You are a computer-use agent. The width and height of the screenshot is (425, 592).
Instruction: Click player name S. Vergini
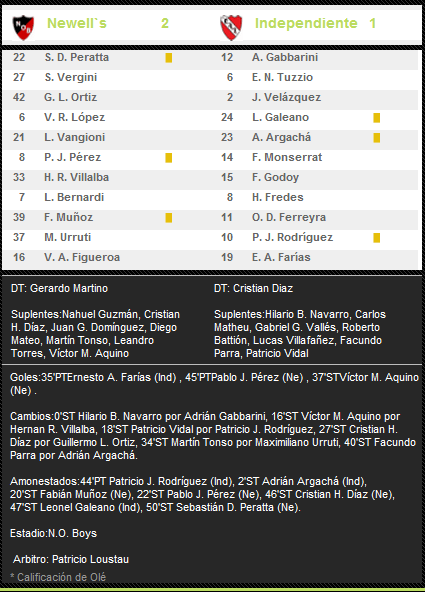coord(71,77)
